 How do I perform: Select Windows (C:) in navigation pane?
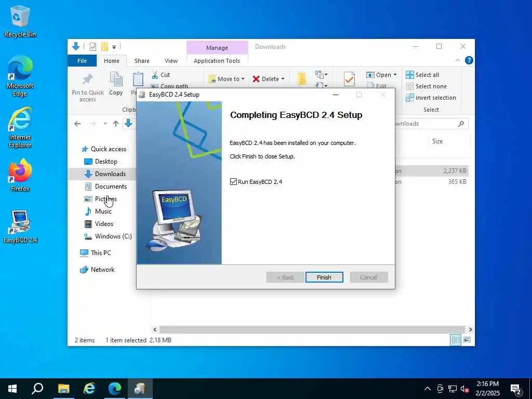108,236
